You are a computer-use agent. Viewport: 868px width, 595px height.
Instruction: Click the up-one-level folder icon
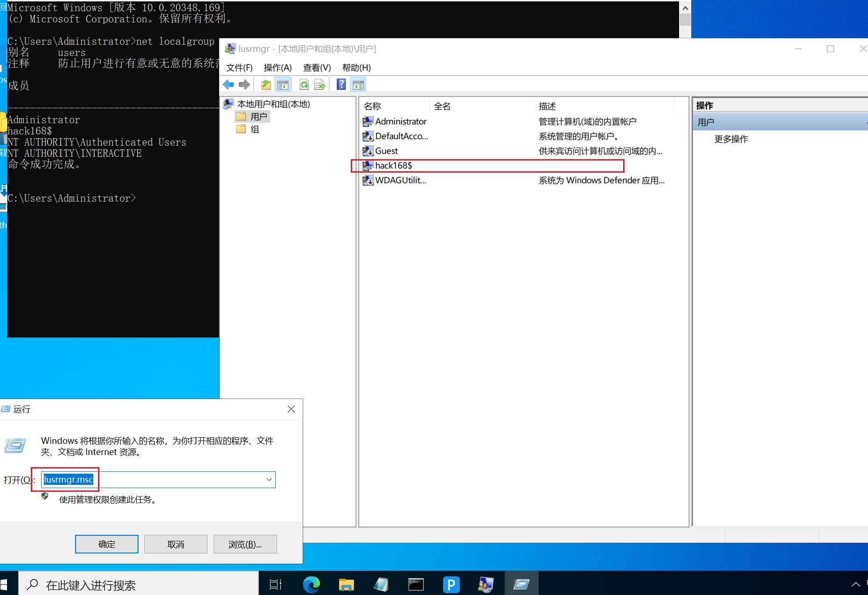266,84
